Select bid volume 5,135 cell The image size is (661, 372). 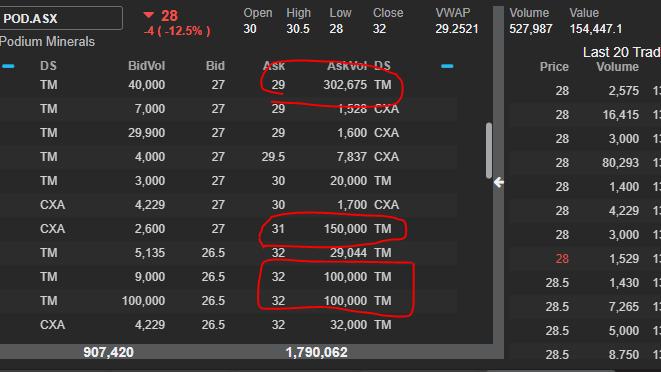150,253
